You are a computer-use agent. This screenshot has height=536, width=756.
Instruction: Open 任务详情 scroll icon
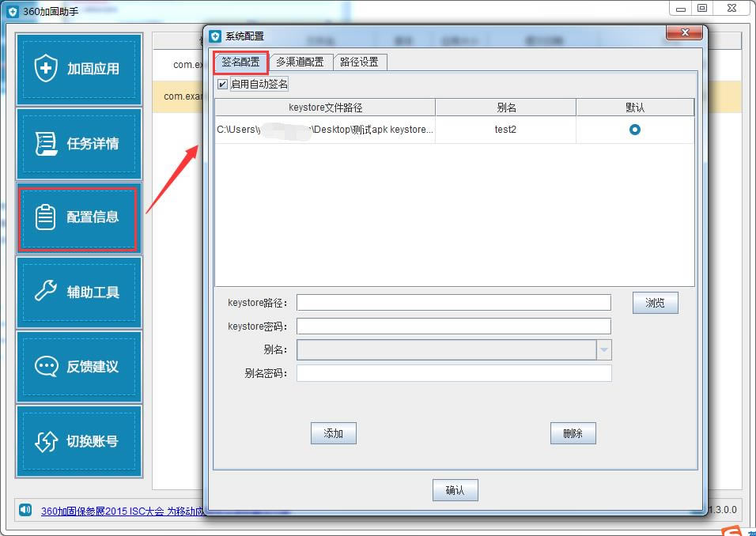[46, 143]
